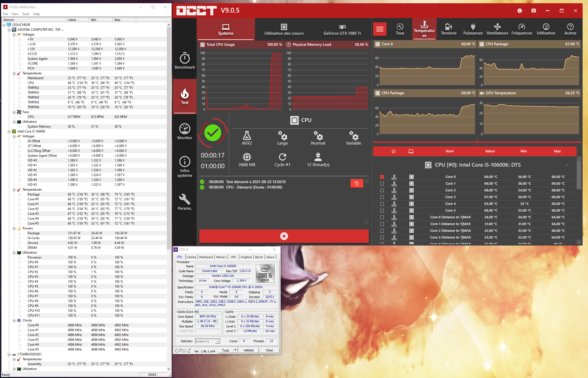
Task: Collapse the Powers node in HWMonitor
Action: coord(14,228)
